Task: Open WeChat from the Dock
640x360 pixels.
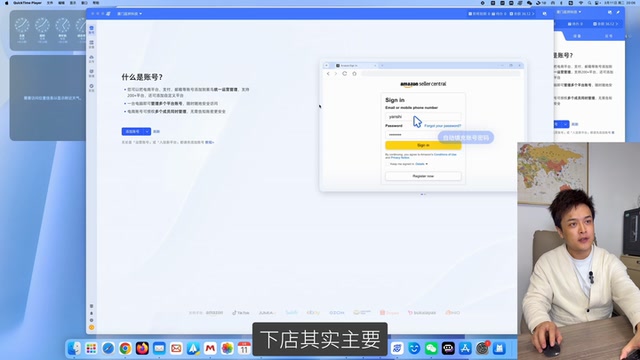Action: 431,348
